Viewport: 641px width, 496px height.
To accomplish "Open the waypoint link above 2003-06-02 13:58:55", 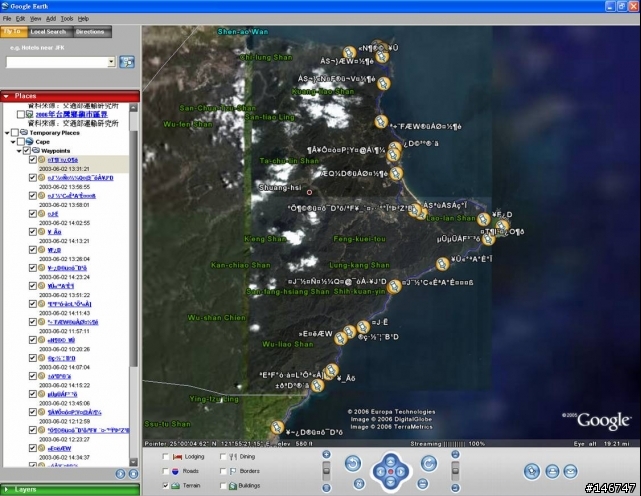I will click(x=81, y=178).
